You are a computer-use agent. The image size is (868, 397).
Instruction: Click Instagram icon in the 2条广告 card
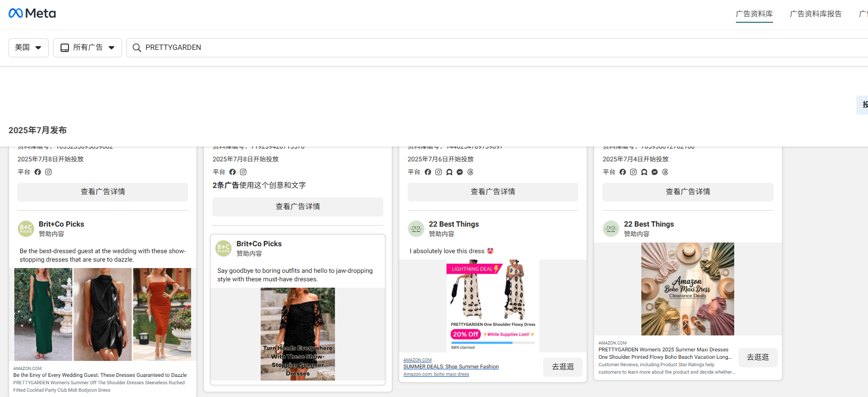click(243, 172)
